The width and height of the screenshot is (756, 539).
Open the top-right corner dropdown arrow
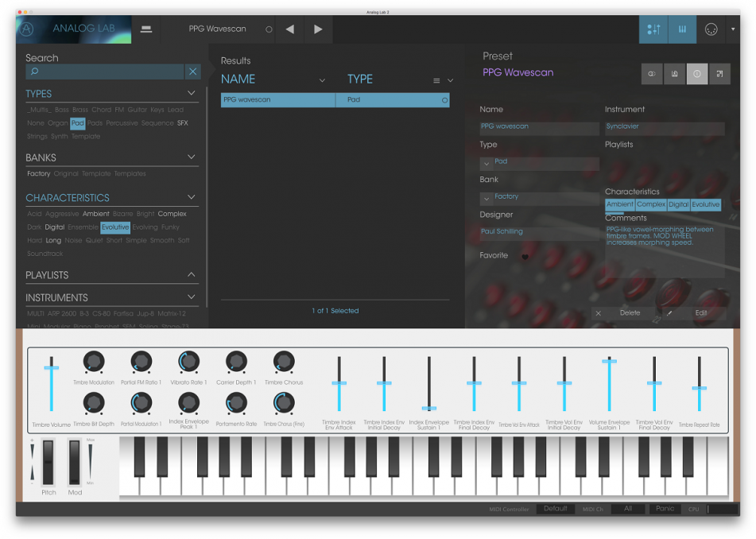733,29
